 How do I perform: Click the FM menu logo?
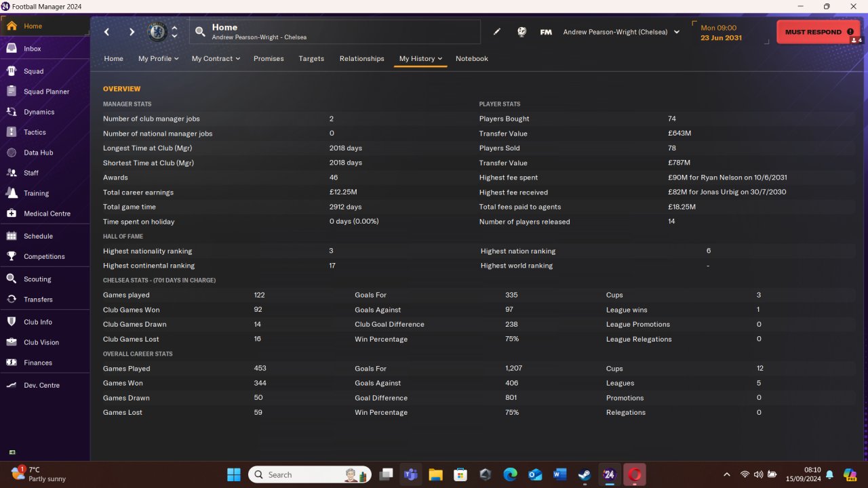[546, 32]
